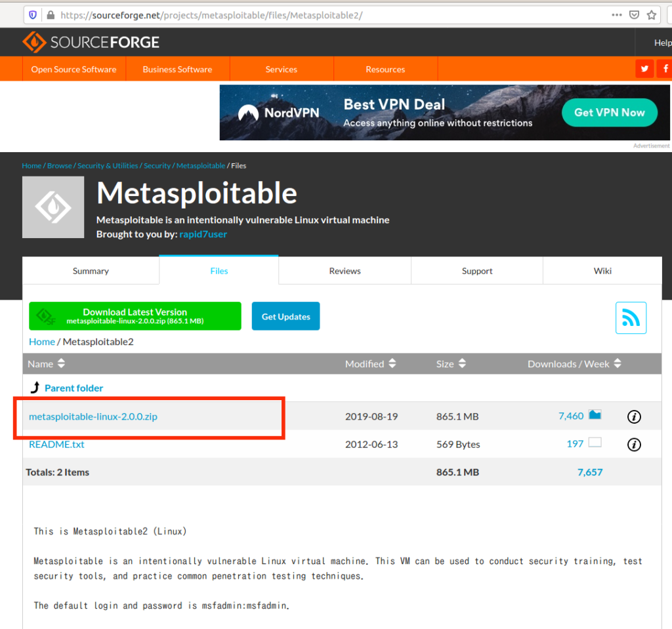Click the 197 weekly downloads number
Viewport: 672px width, 629px height.
point(575,444)
